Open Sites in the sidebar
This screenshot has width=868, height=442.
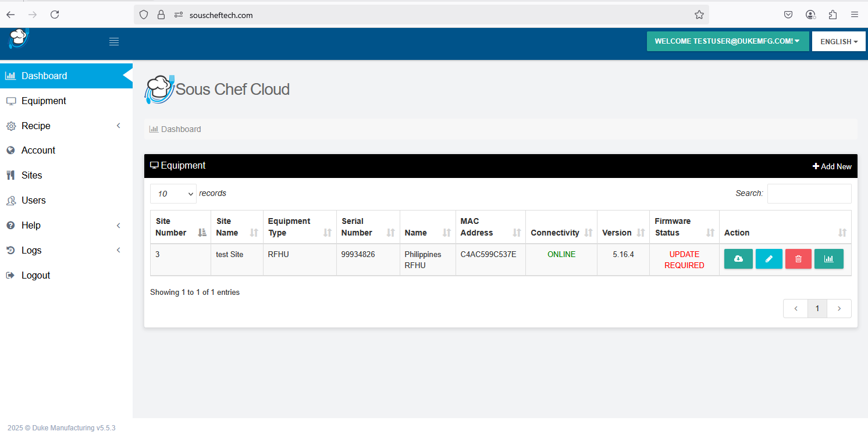click(x=66, y=175)
